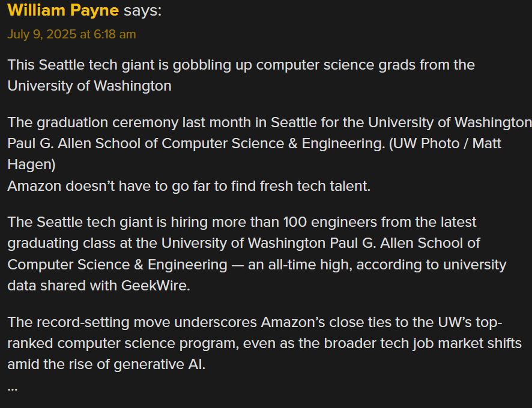The image size is (532, 408).
Task: Click the ellipsis at the comment's end
Action: point(13,386)
